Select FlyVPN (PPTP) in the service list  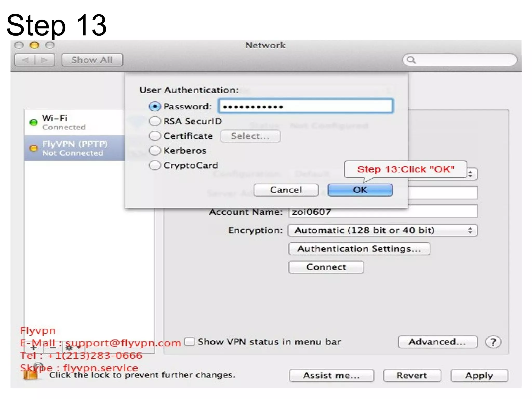click(x=75, y=148)
